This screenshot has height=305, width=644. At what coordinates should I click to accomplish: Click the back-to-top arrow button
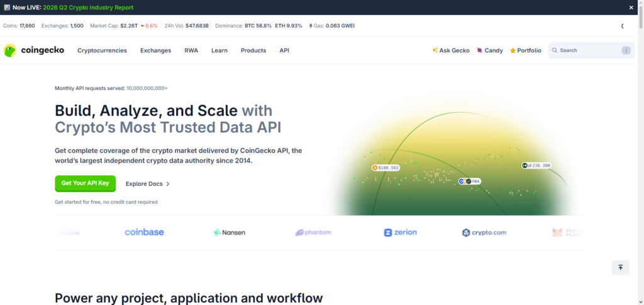(620, 268)
